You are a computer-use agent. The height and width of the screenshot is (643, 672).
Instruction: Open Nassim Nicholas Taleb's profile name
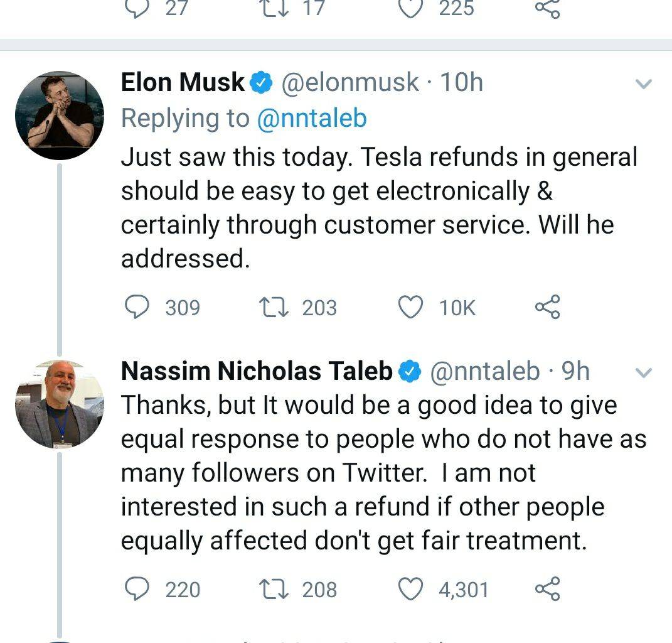[257, 372]
